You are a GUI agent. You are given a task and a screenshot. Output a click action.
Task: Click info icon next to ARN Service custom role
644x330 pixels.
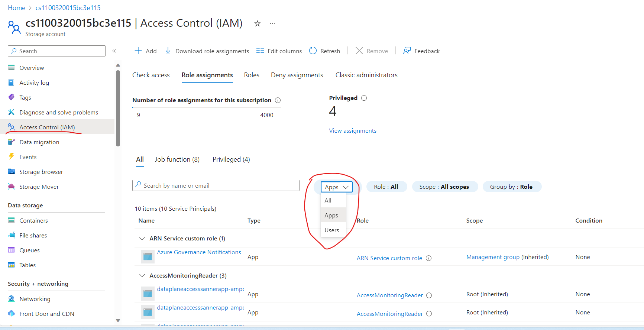(428, 258)
